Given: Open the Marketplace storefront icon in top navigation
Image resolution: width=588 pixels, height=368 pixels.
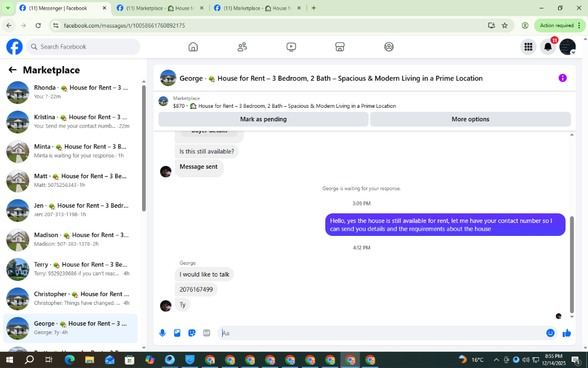Looking at the screenshot, I should pos(340,47).
